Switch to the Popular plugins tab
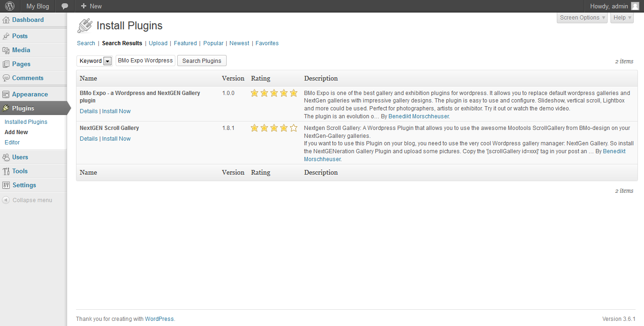 [x=213, y=43]
